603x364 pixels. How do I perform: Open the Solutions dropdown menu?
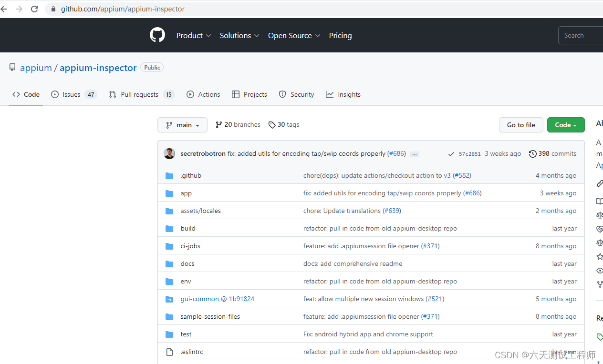(239, 36)
